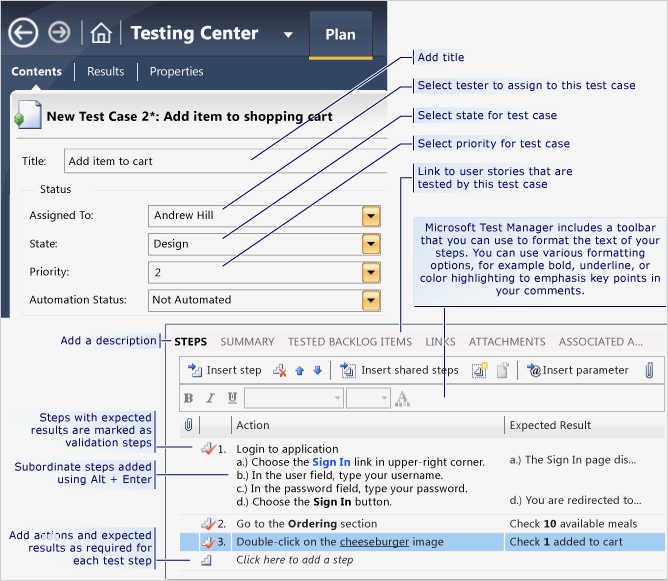Select the TESTED BACKLOG ITEMS tab
Viewport: 668px width, 581px height.
click(x=350, y=342)
